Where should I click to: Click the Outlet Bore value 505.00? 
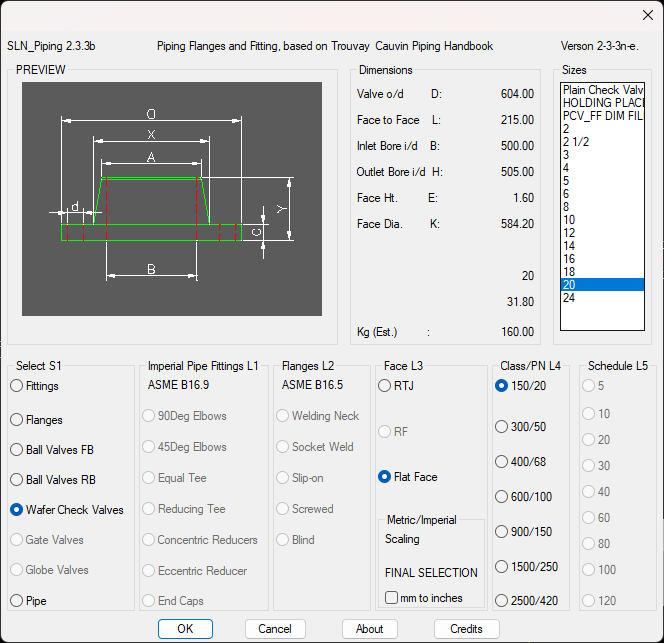coord(517,172)
